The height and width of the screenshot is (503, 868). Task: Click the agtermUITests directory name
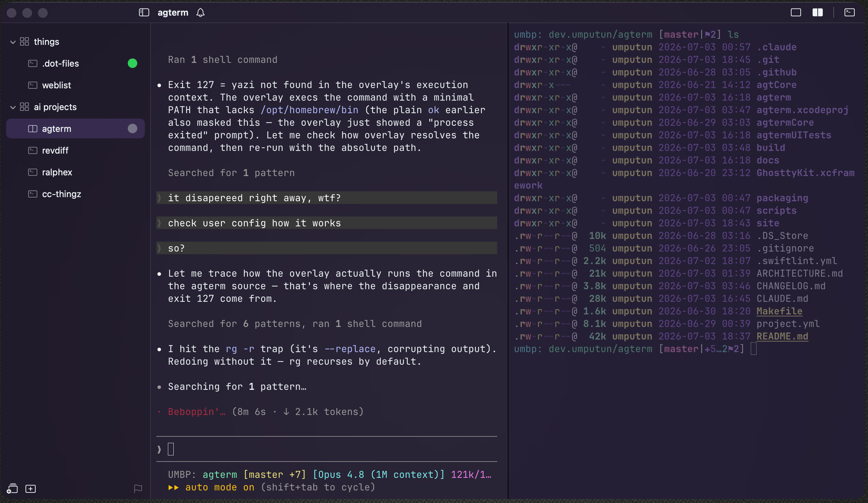794,135
